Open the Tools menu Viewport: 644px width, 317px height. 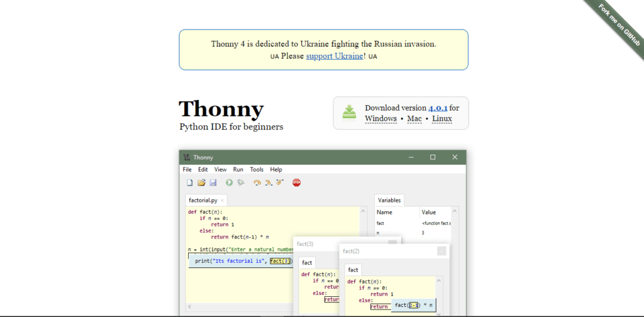pos(257,169)
